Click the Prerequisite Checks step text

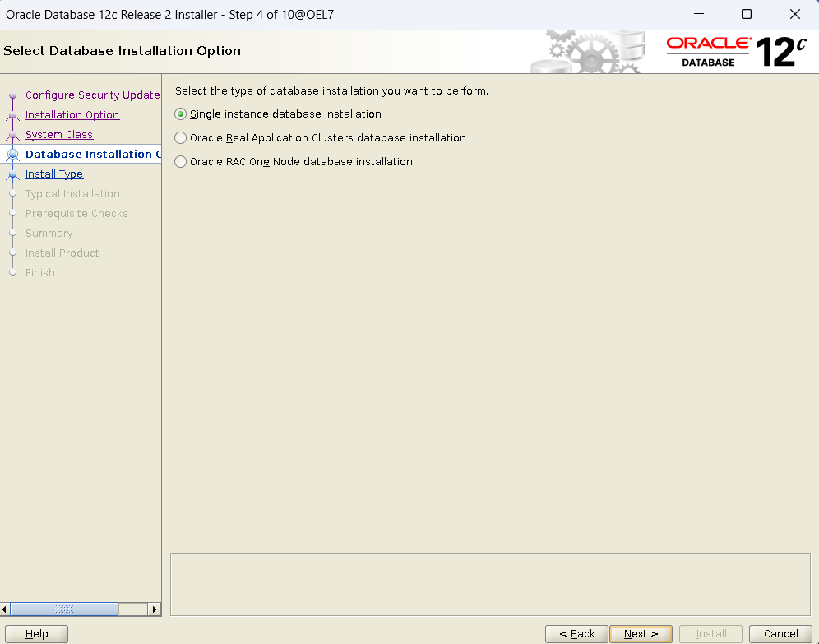tap(76, 214)
